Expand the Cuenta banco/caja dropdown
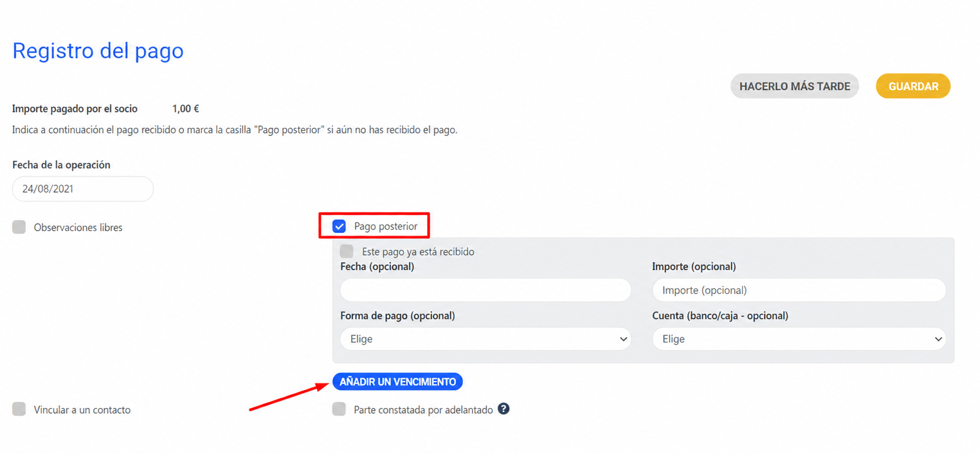The width and height of the screenshot is (980, 453). pos(799,339)
